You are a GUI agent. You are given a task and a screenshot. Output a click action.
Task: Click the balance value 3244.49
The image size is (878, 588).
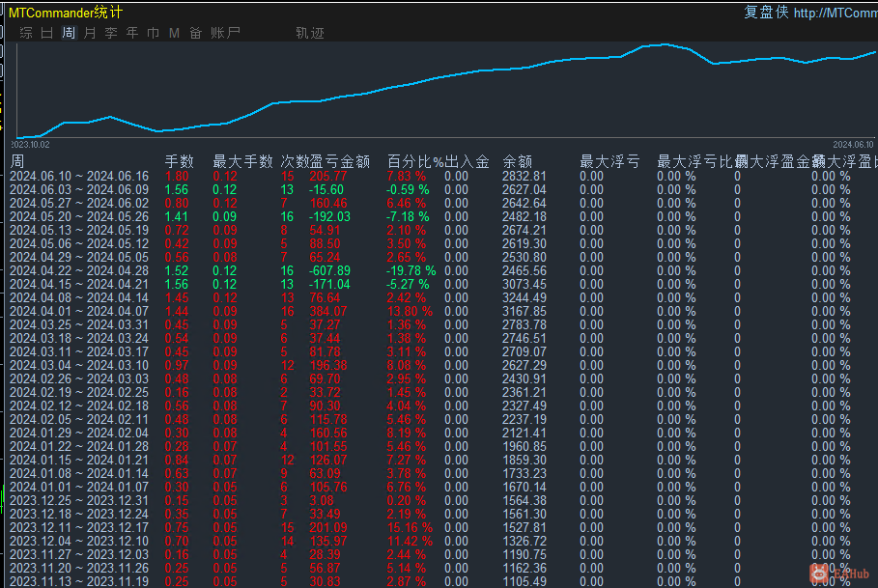click(x=524, y=298)
